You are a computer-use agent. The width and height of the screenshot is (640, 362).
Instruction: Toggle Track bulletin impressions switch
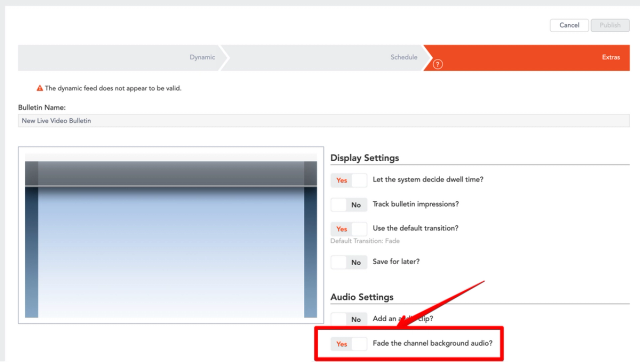coord(349,204)
